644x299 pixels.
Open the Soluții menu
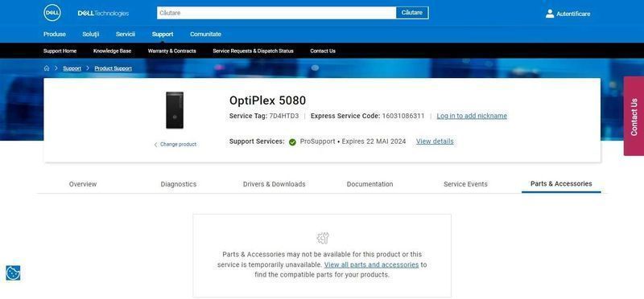[x=91, y=34]
